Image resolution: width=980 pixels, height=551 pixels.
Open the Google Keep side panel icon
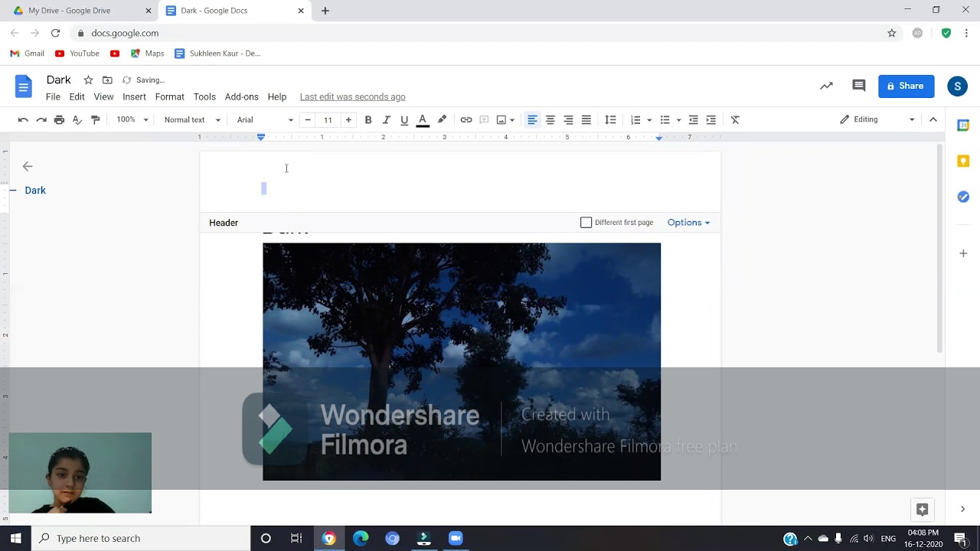pos(963,161)
